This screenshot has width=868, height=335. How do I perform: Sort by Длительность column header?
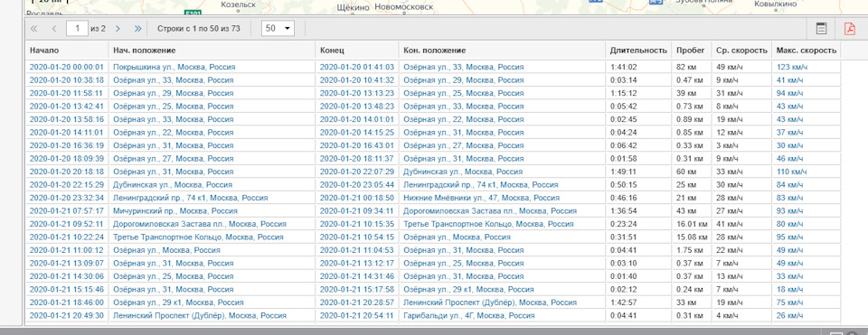tap(638, 51)
